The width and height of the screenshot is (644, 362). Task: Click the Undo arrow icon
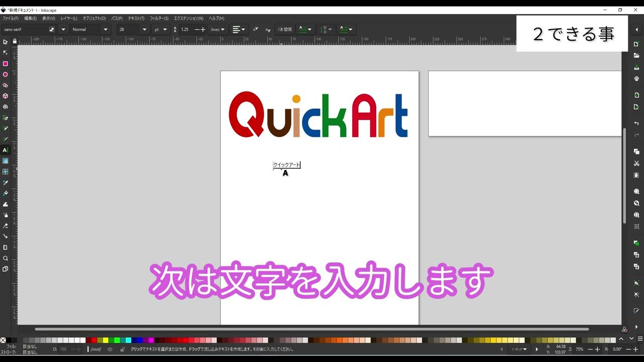click(x=636, y=123)
